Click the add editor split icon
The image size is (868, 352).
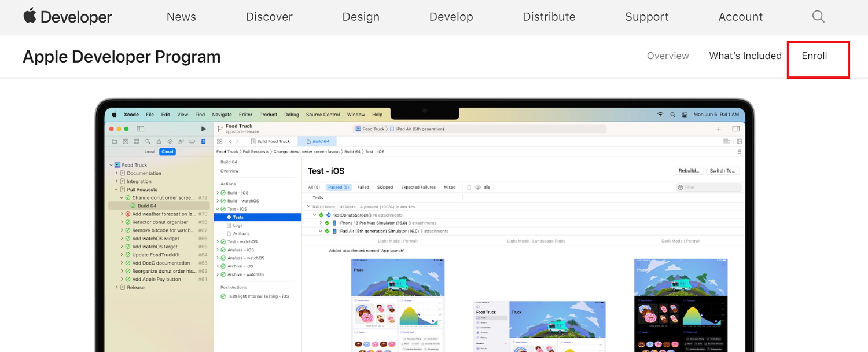tap(740, 141)
